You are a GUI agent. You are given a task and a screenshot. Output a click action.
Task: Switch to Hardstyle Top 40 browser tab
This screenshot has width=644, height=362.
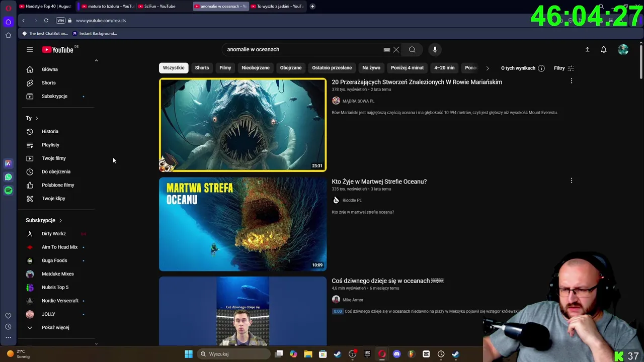45,6
